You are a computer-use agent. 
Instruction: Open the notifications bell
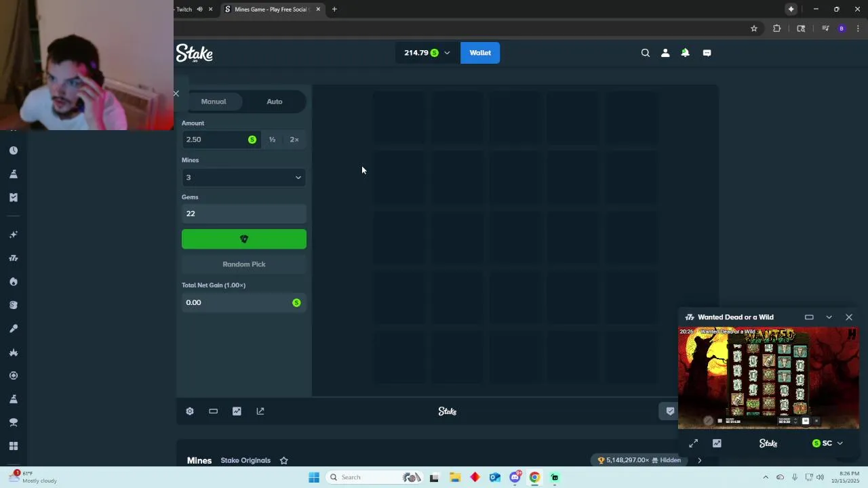point(685,53)
